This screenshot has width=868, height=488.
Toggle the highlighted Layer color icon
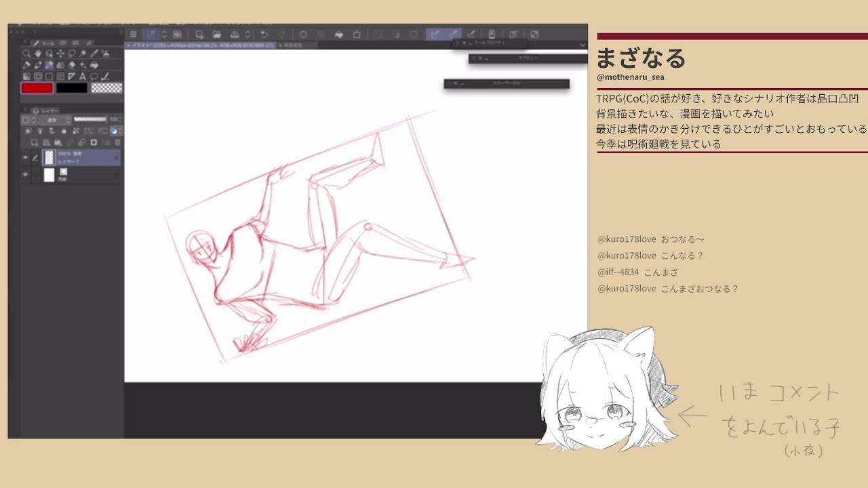click(113, 131)
